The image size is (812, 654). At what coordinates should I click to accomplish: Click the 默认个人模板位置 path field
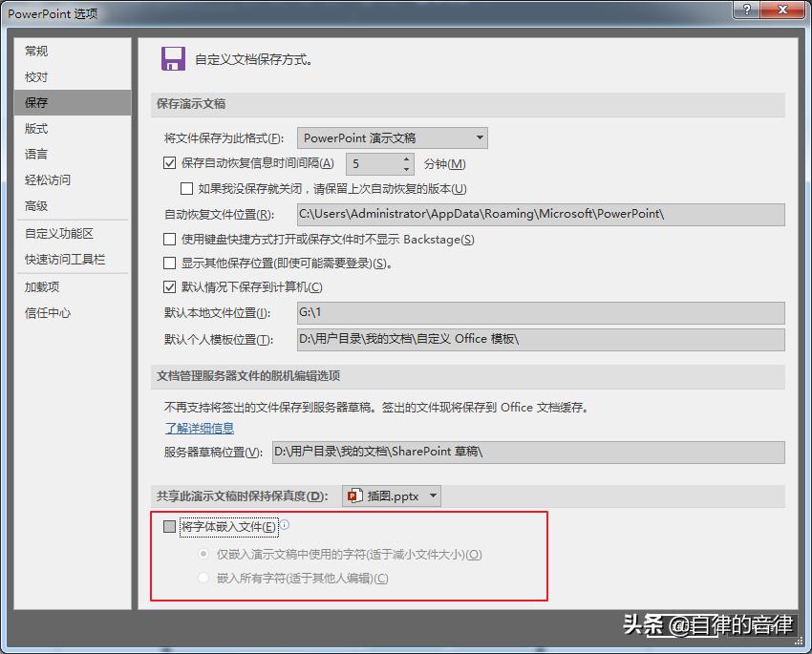(x=541, y=340)
